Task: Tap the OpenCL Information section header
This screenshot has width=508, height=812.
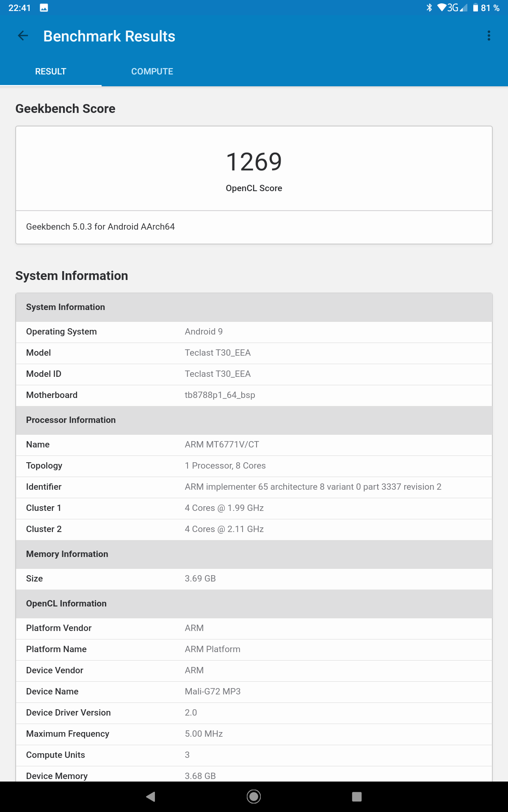Action: pos(254,604)
